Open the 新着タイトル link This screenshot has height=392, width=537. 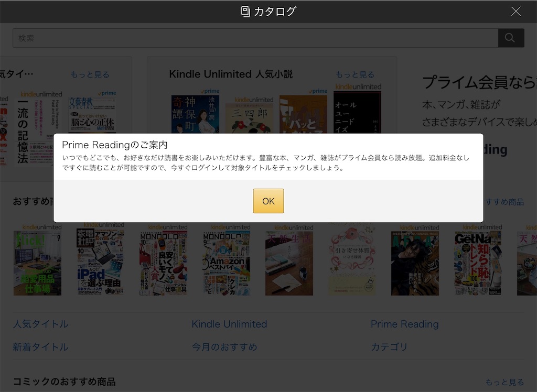40,347
